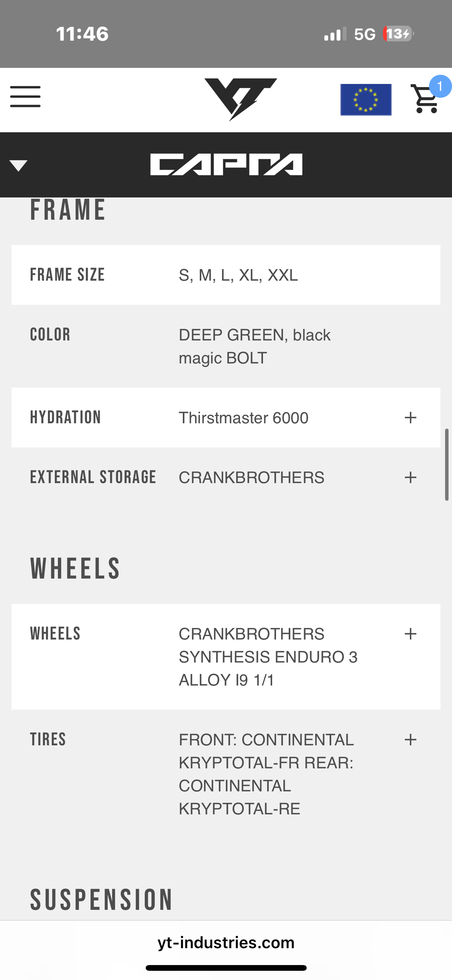Tap the Color Deep Green row
Viewport: 452px width, 980px height.
[226, 346]
